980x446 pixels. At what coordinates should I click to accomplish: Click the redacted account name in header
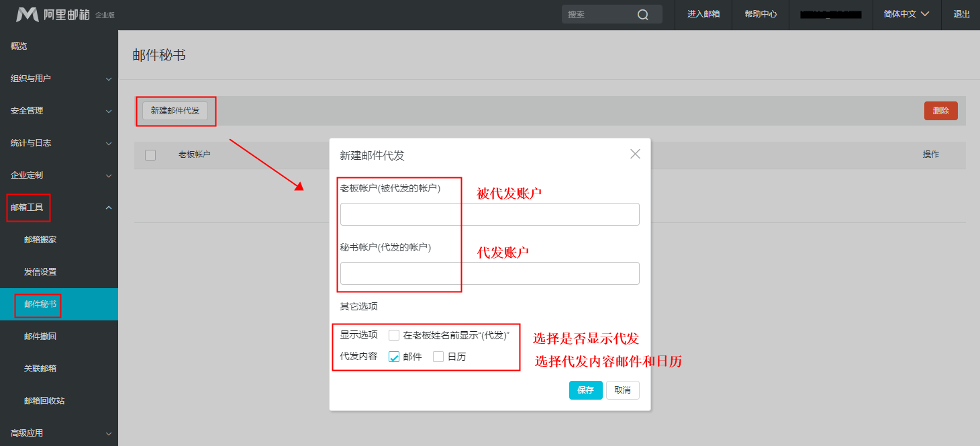[831, 14]
